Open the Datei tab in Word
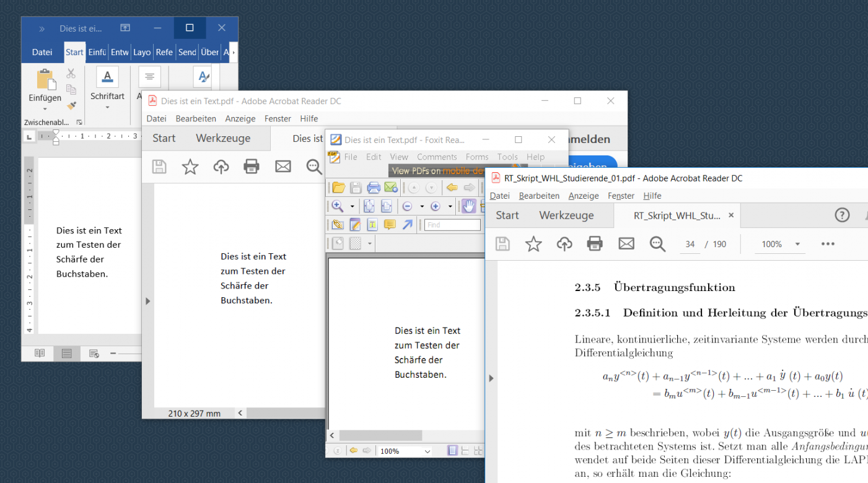This screenshot has height=483, width=868. 42,53
